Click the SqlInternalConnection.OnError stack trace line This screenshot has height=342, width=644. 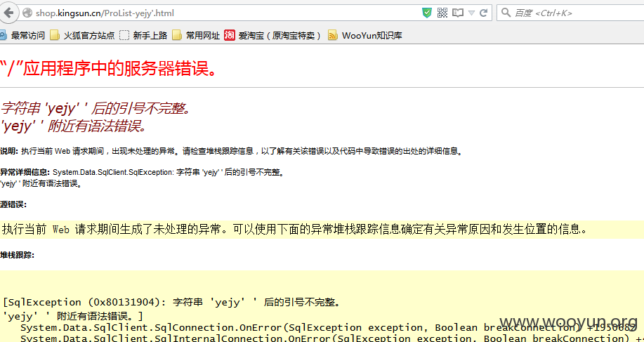332,338
